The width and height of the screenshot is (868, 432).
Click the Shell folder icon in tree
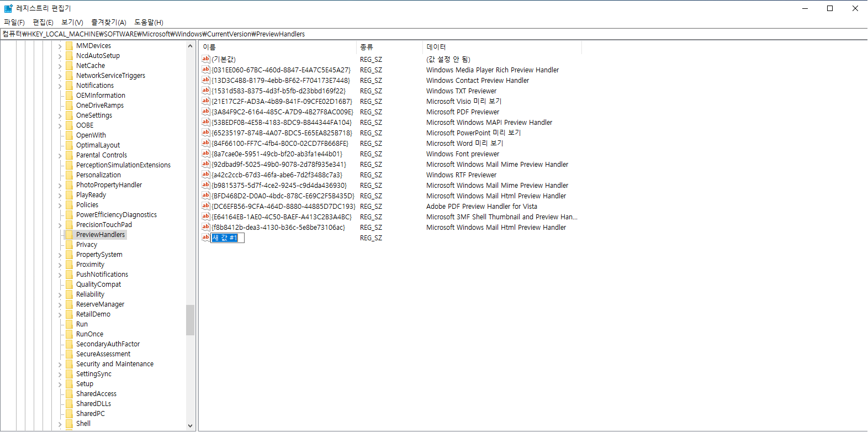[69, 424]
